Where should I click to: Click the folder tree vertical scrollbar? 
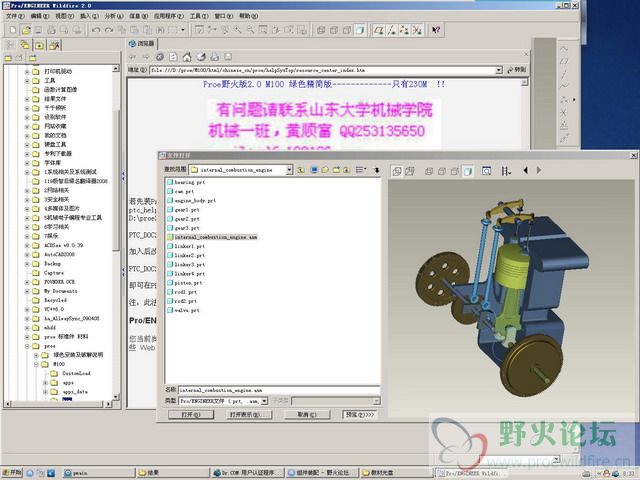[x=116, y=233]
